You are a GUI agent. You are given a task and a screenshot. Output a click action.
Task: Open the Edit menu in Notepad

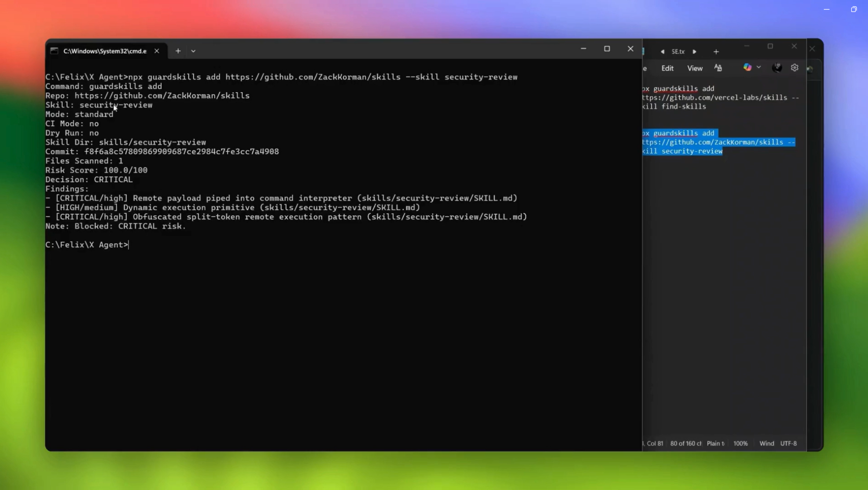[x=667, y=68]
